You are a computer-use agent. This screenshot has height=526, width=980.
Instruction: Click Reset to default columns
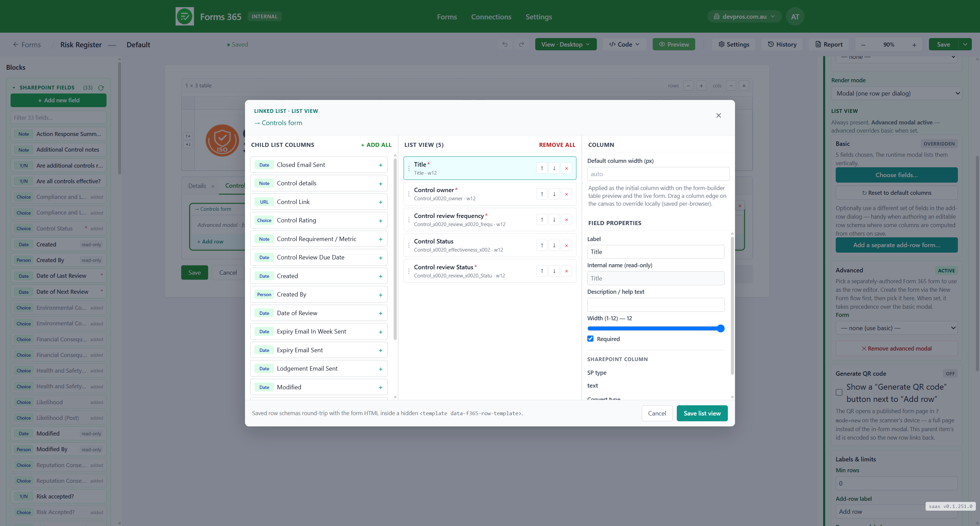coord(896,193)
